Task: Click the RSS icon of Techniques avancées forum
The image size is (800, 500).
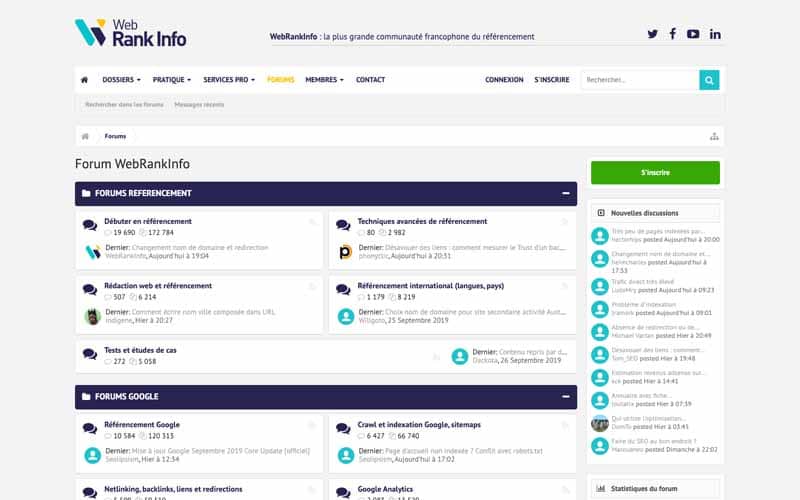Action: coord(564,221)
